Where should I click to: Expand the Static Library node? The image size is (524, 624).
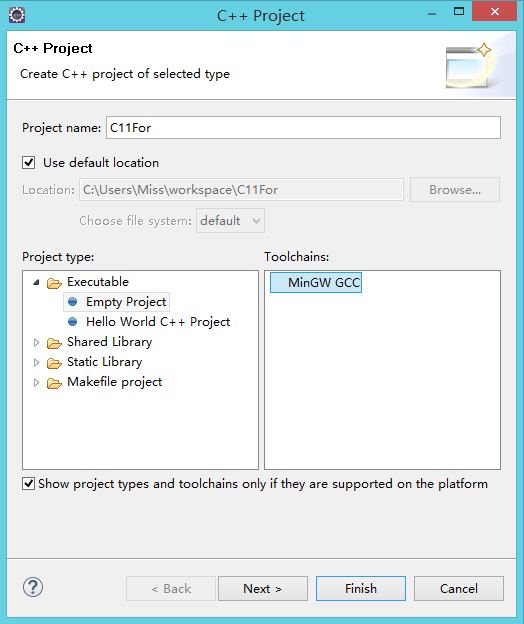(x=36, y=362)
